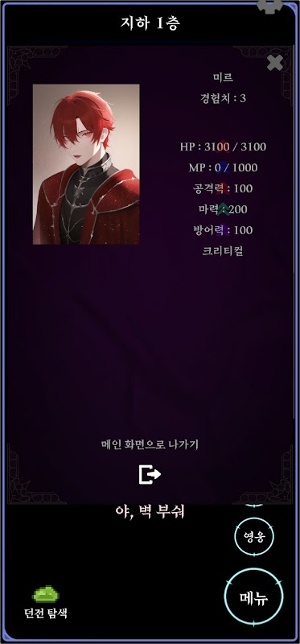Click the 메인 화면으로 나가기 text

tap(150, 444)
